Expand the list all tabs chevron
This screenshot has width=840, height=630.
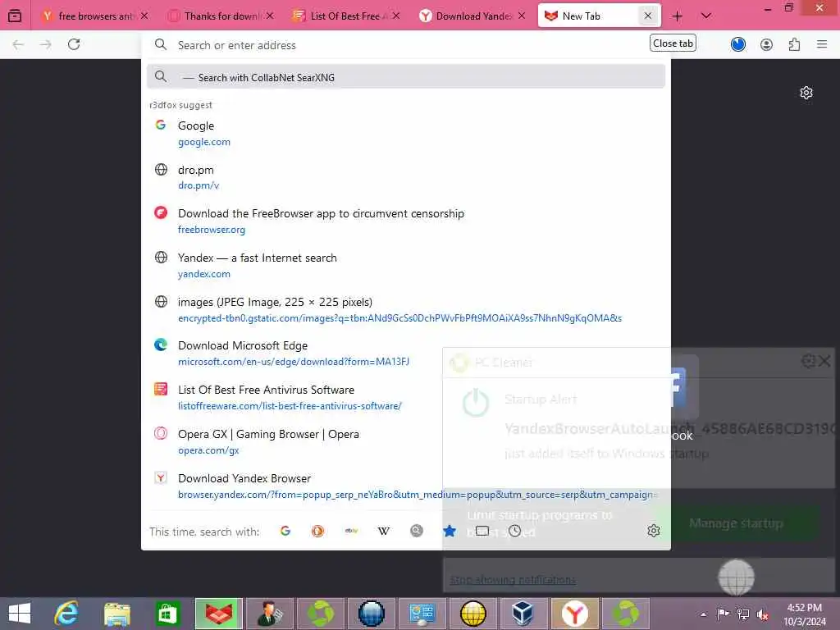click(706, 16)
